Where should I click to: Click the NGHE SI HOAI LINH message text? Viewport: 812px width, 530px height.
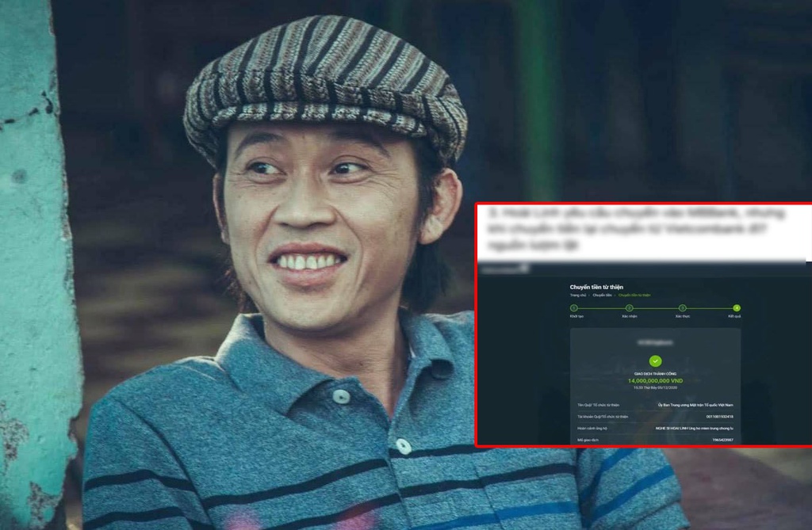pos(688,428)
